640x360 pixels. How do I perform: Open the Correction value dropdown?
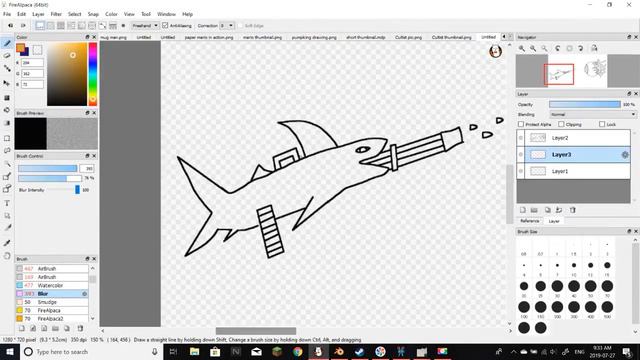pos(227,26)
